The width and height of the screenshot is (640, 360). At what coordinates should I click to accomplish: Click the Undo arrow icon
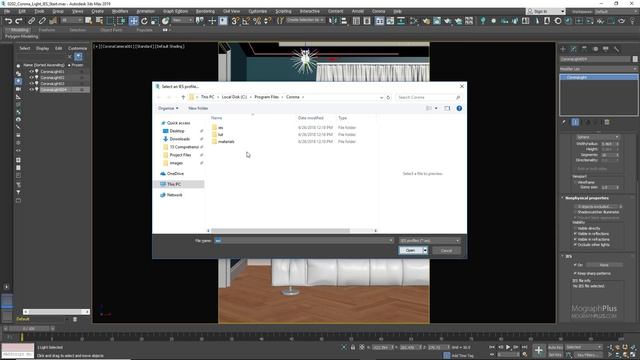pos(8,21)
